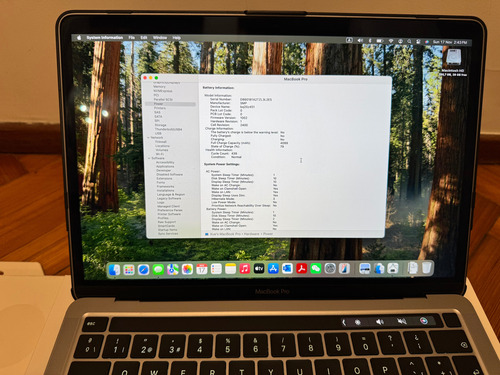Image resolution: width=500 pixels, height=375 pixels.
Task: Open the Window menu
Action: coord(160,38)
